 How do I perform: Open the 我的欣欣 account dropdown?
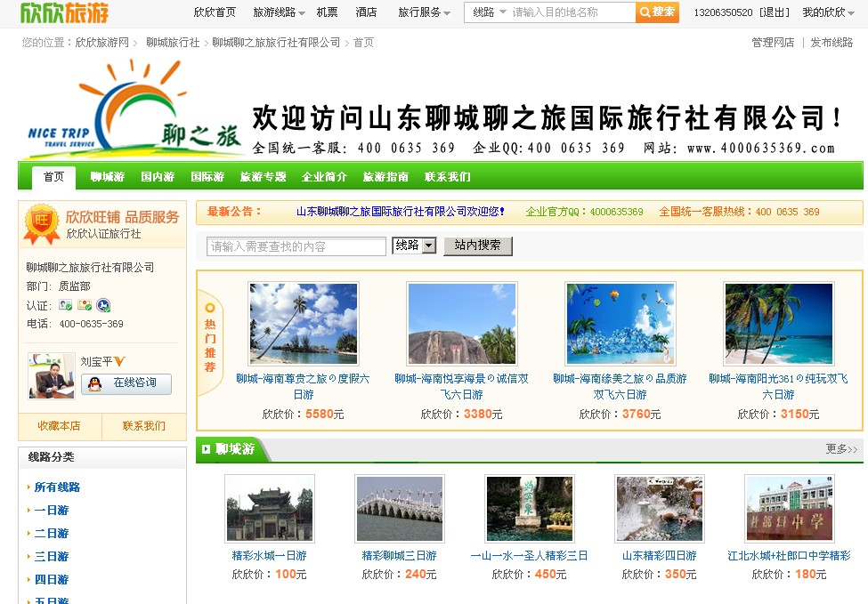pos(827,12)
